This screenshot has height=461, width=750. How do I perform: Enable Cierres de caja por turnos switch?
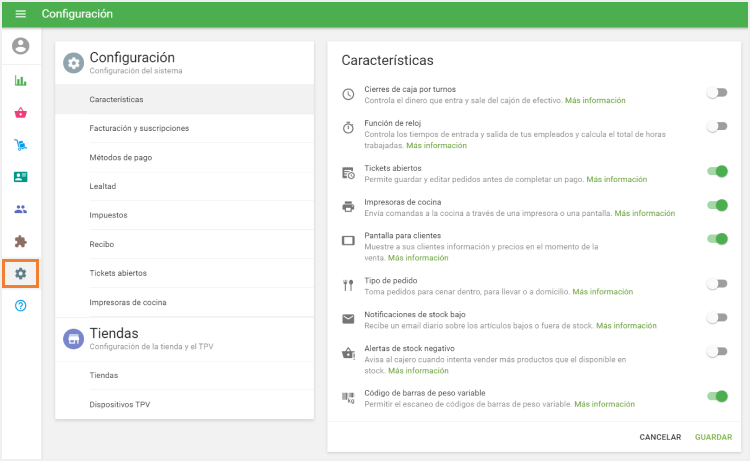point(717,93)
